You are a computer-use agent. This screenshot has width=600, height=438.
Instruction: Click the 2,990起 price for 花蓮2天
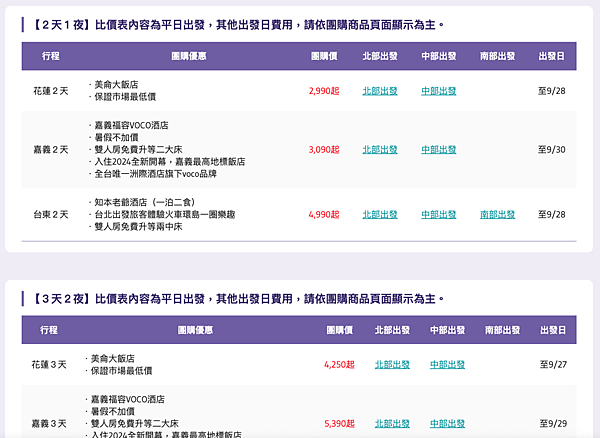coord(324,91)
